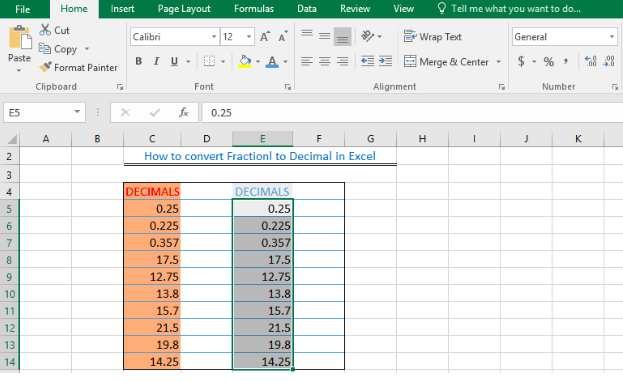Cancel formula bar entry with X
Viewport: 623px width, 382px height.
(x=125, y=112)
